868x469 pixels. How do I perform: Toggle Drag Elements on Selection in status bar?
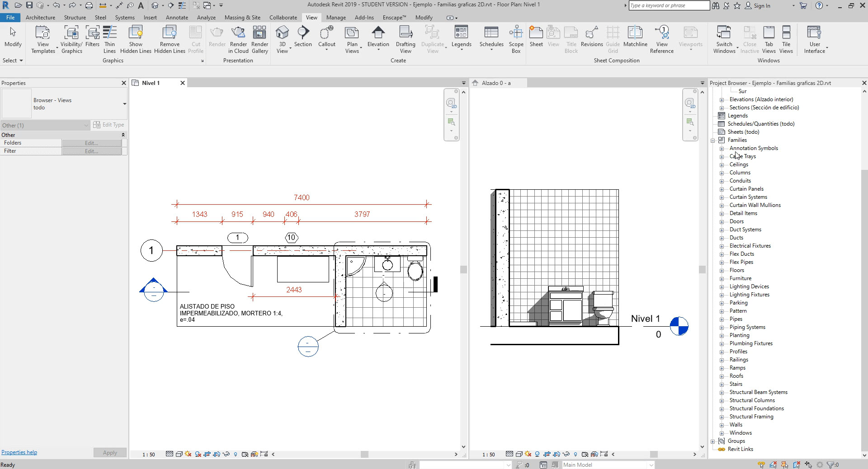point(808,464)
